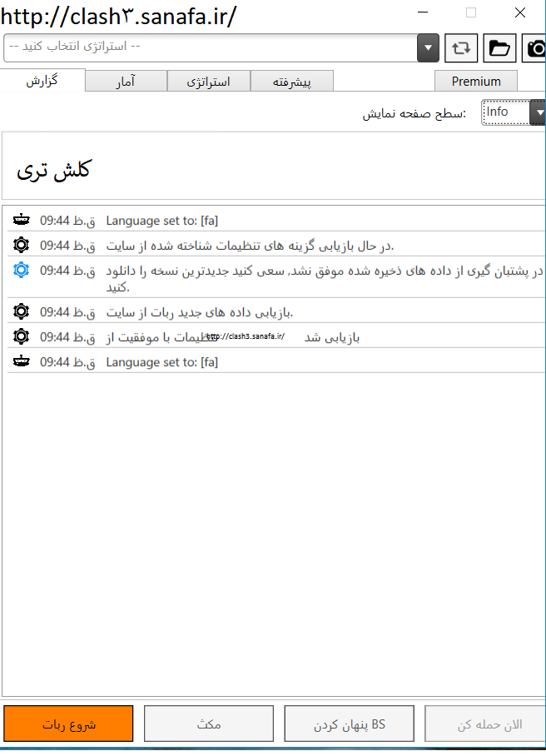The width and height of the screenshot is (546, 756).
Task: Click the ship icon on the last Language set row
Action: pyautogui.click(x=21, y=361)
